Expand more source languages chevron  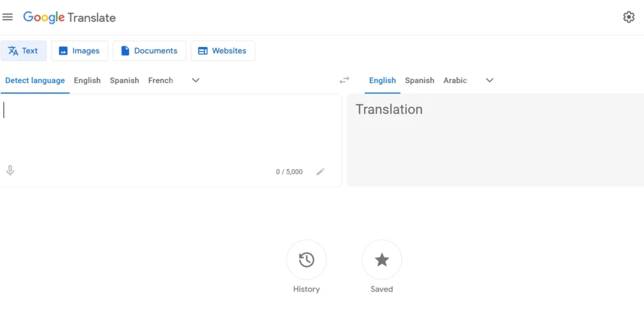point(196,80)
